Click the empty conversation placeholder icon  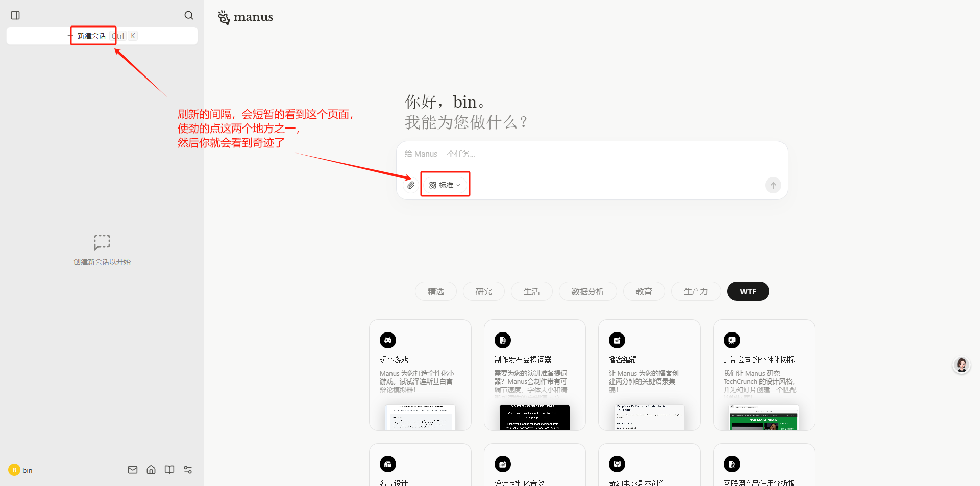coord(102,242)
